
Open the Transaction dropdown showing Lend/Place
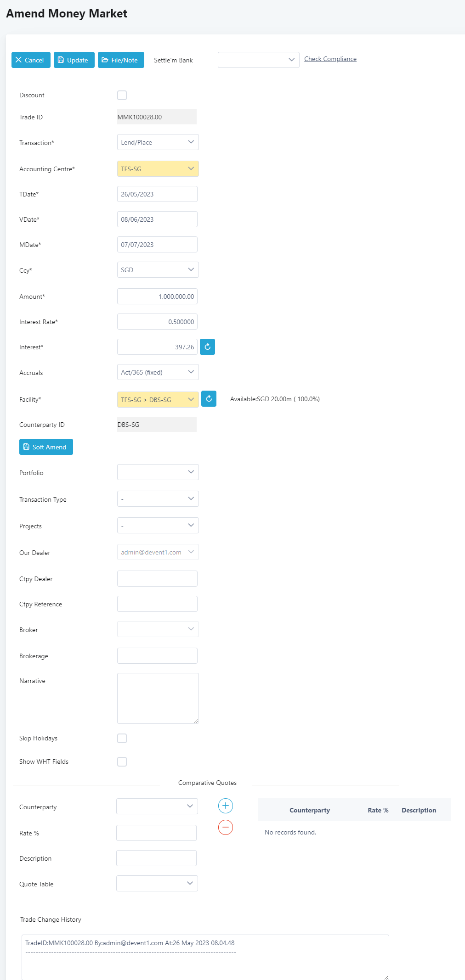tap(158, 142)
